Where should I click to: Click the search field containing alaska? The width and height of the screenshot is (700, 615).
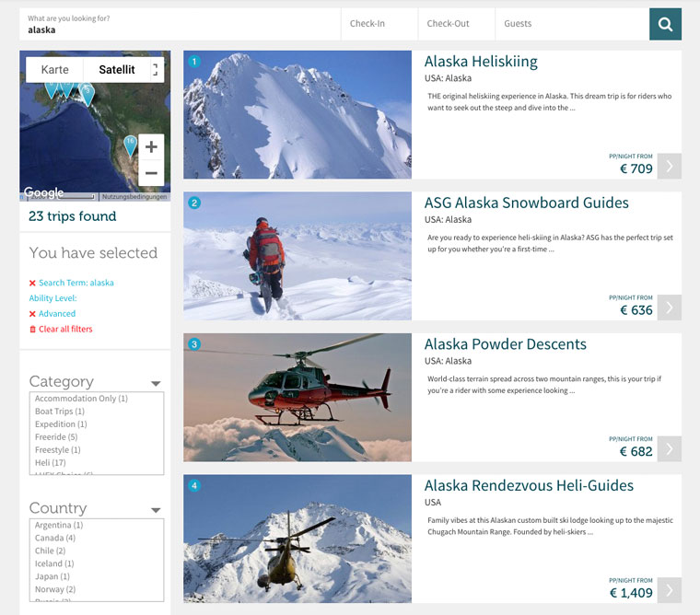coord(180,24)
